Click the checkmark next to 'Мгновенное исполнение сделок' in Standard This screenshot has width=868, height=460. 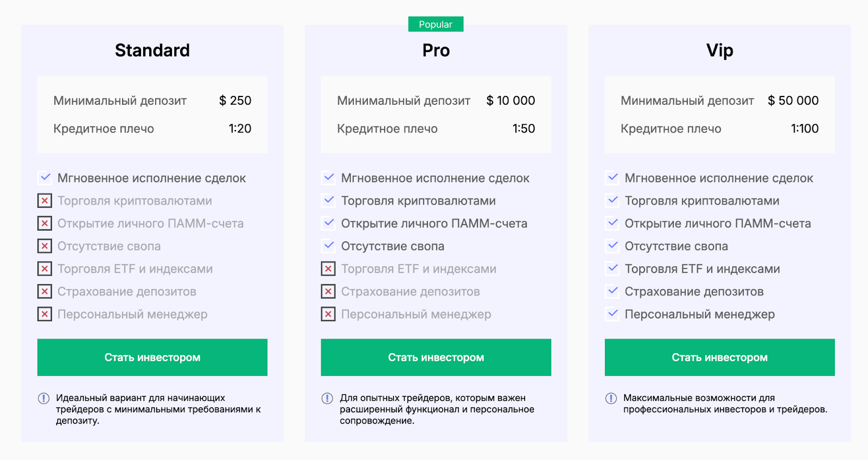coord(44,177)
